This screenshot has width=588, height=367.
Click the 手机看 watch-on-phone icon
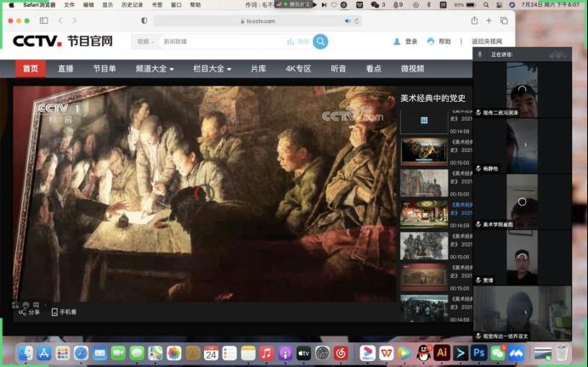(x=54, y=312)
